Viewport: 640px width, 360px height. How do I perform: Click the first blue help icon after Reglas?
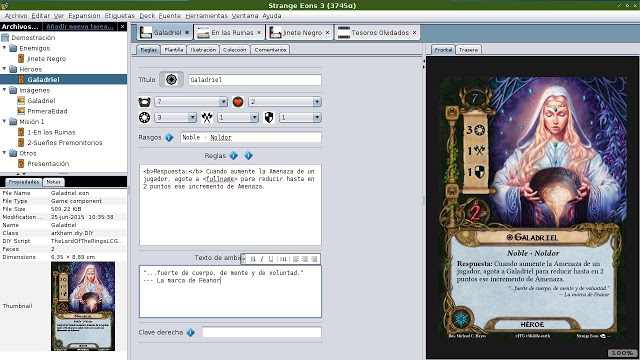point(233,156)
